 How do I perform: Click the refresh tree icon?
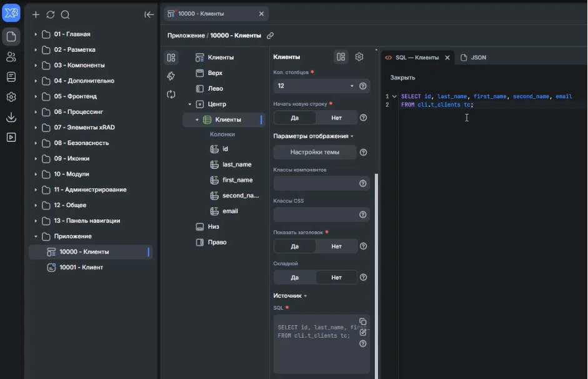50,14
